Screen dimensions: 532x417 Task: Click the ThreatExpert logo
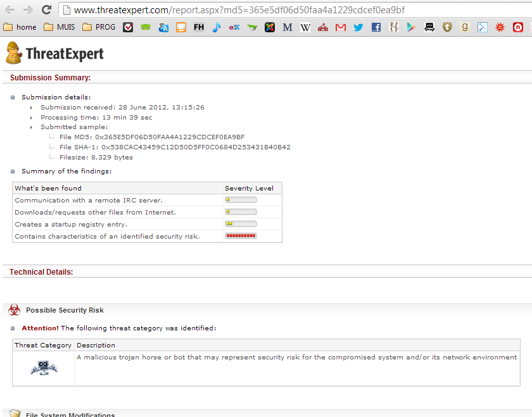(x=54, y=53)
